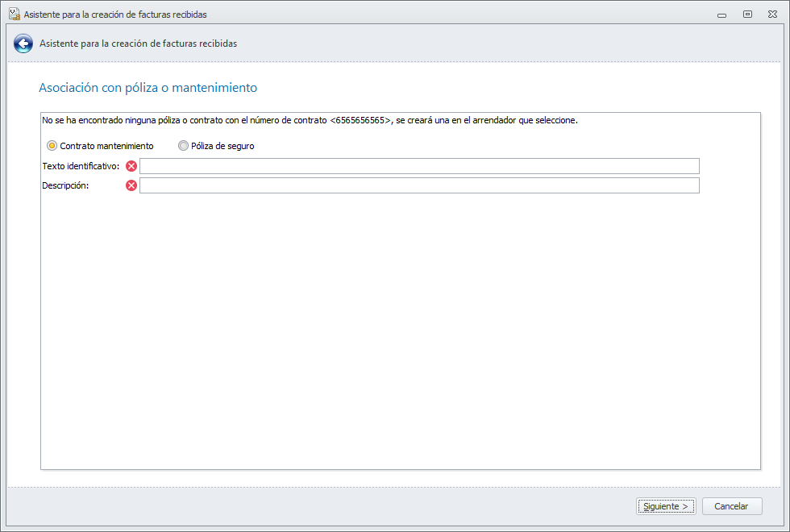Screen dimensions: 790x532
Task: Minimize the wizard window
Action: click(722, 15)
